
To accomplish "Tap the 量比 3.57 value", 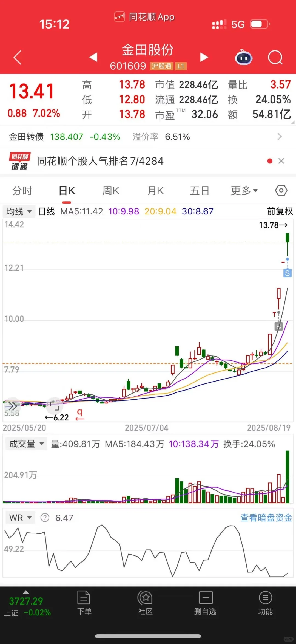I will (280, 84).
